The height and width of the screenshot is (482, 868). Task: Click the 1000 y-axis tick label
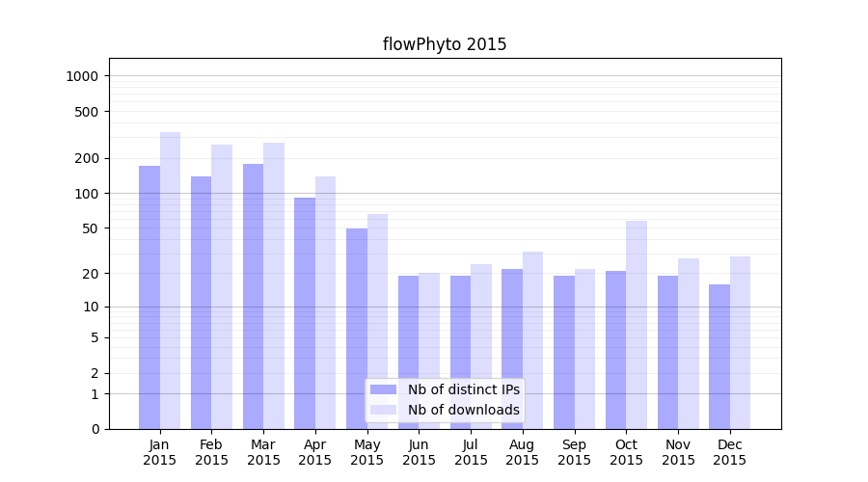[x=83, y=76]
